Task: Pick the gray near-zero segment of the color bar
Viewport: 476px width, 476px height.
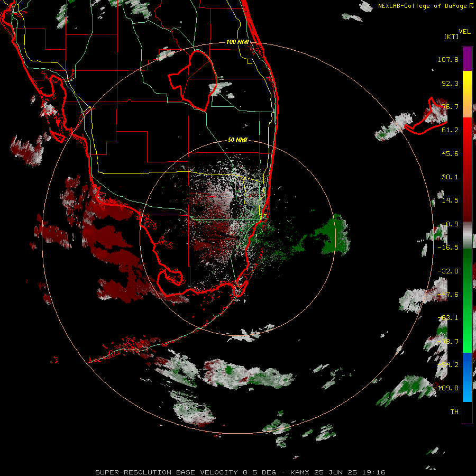Action: [467, 235]
